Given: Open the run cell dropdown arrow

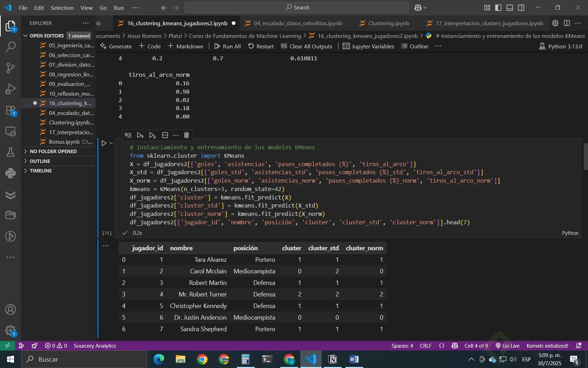Looking at the screenshot, I should (111, 143).
